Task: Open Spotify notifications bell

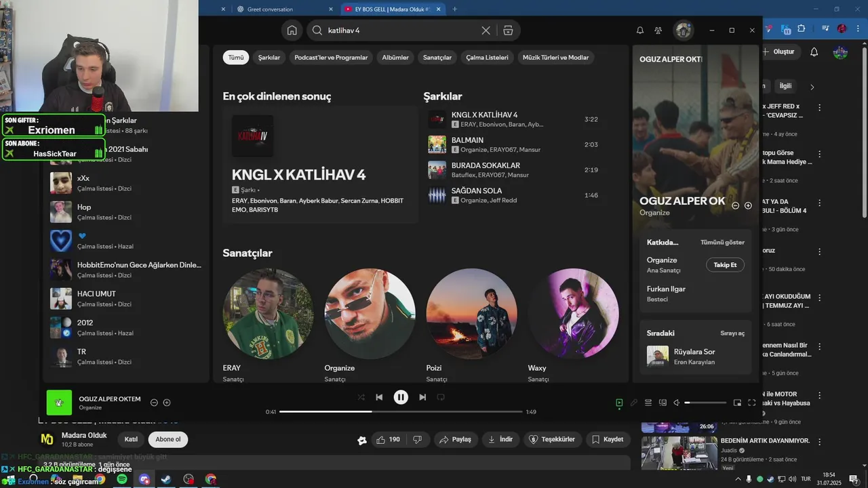Action: (640, 30)
